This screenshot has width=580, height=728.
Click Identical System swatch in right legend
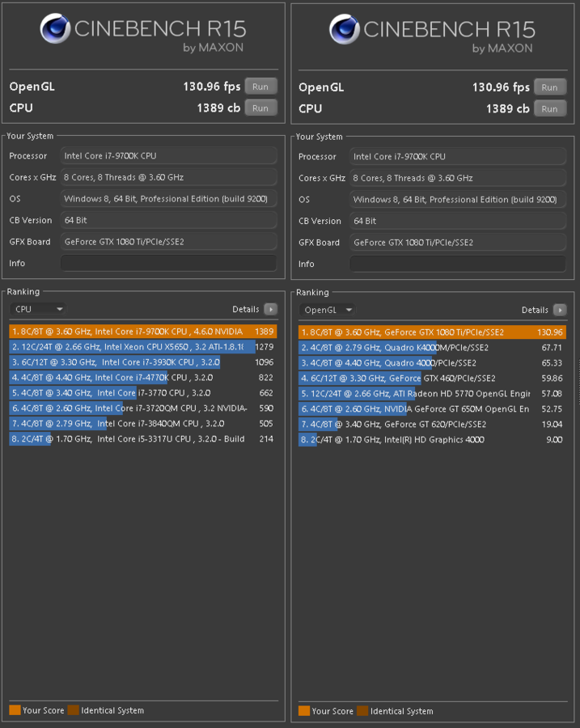tap(362, 711)
